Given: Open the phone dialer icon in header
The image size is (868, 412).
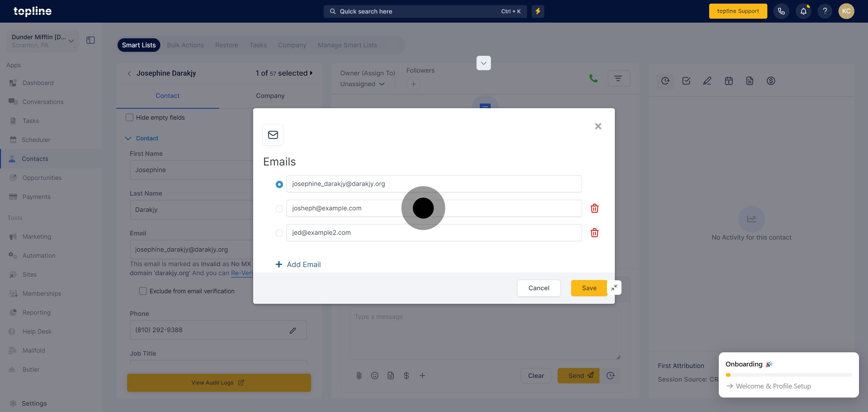Looking at the screenshot, I should (x=781, y=11).
